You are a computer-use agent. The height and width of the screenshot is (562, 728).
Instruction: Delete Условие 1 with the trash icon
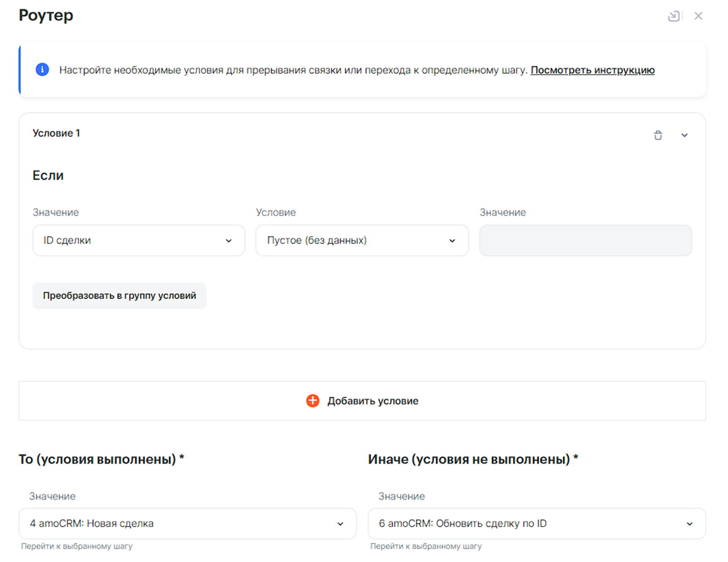[658, 135]
